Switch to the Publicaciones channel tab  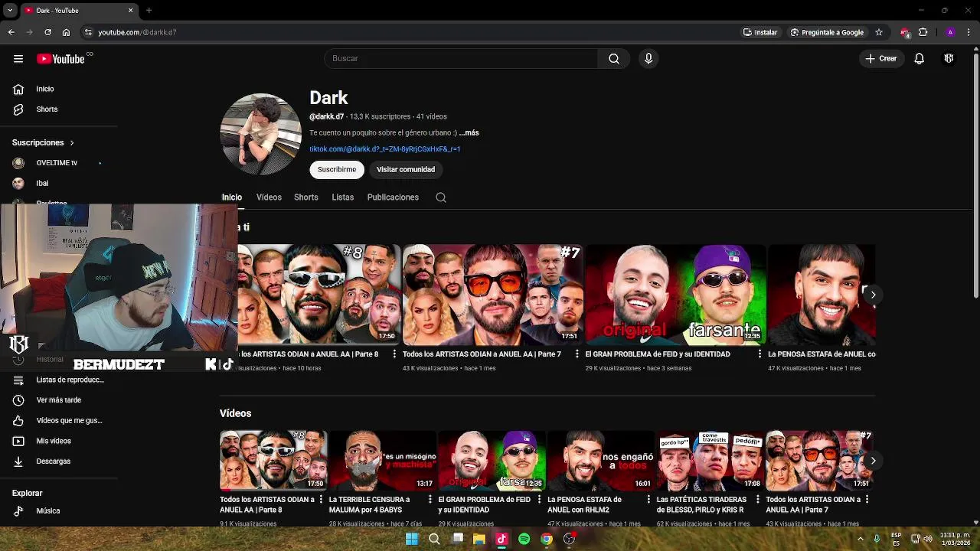(x=393, y=197)
